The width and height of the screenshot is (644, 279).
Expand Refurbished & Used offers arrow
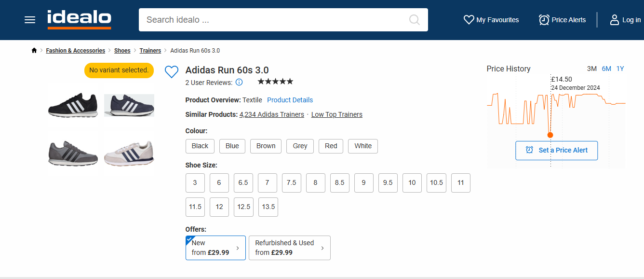pos(322,248)
